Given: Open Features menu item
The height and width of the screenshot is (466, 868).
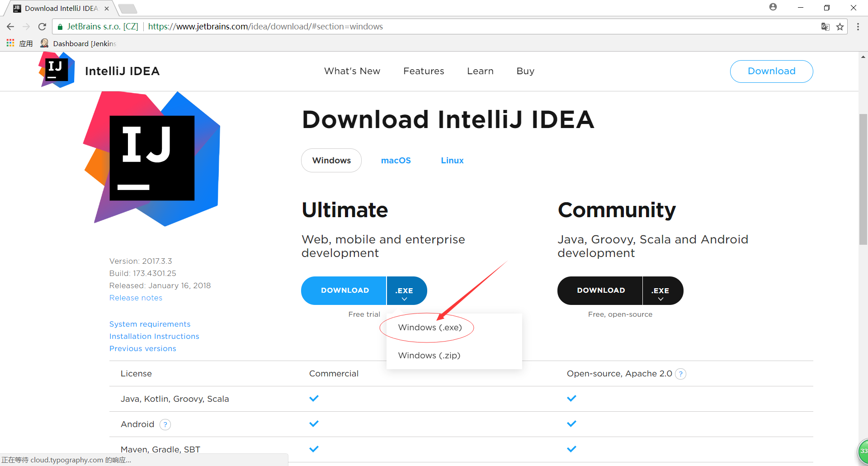Looking at the screenshot, I should 424,71.
